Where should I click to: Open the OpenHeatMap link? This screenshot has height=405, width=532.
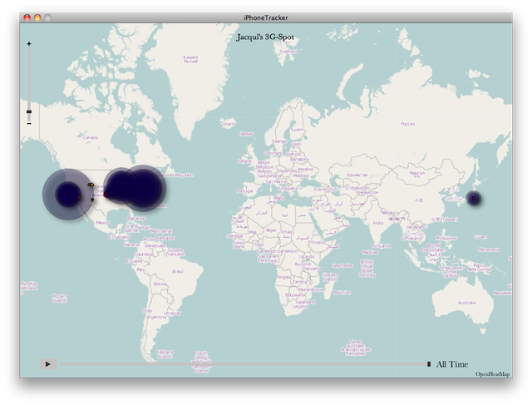[x=493, y=374]
